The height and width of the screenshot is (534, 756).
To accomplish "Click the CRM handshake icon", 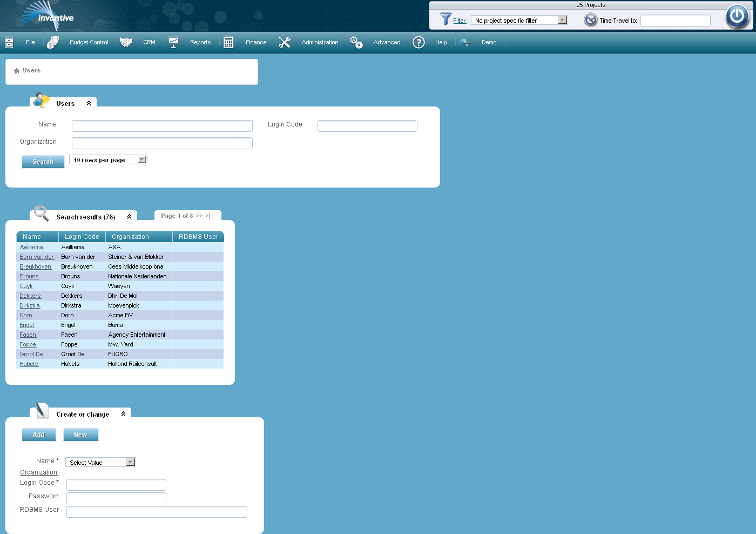I will coord(126,42).
